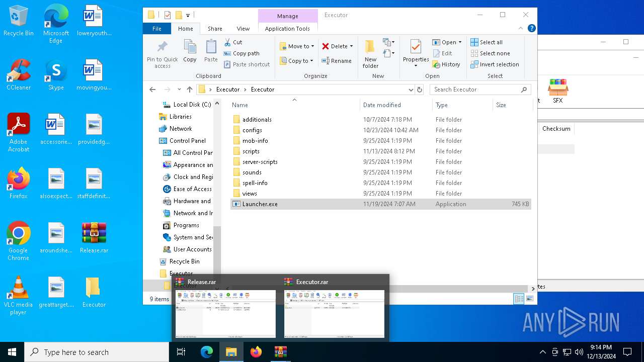Open the Windows Start menu
Viewport: 644px width, 362px height.
pos(12,352)
